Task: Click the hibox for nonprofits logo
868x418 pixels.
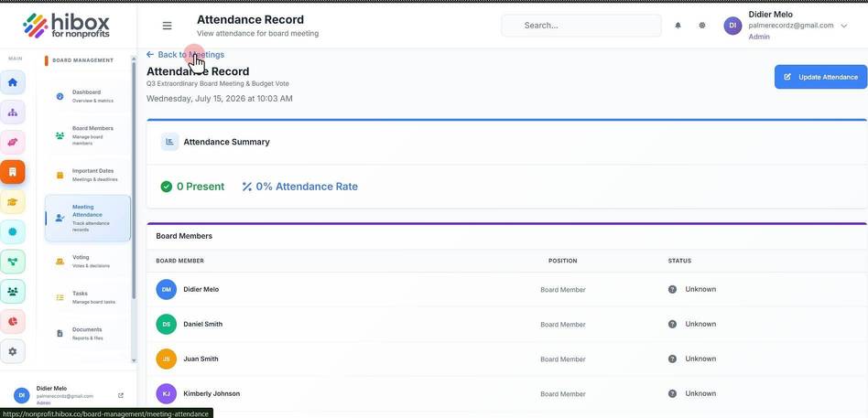Action: coord(67,26)
